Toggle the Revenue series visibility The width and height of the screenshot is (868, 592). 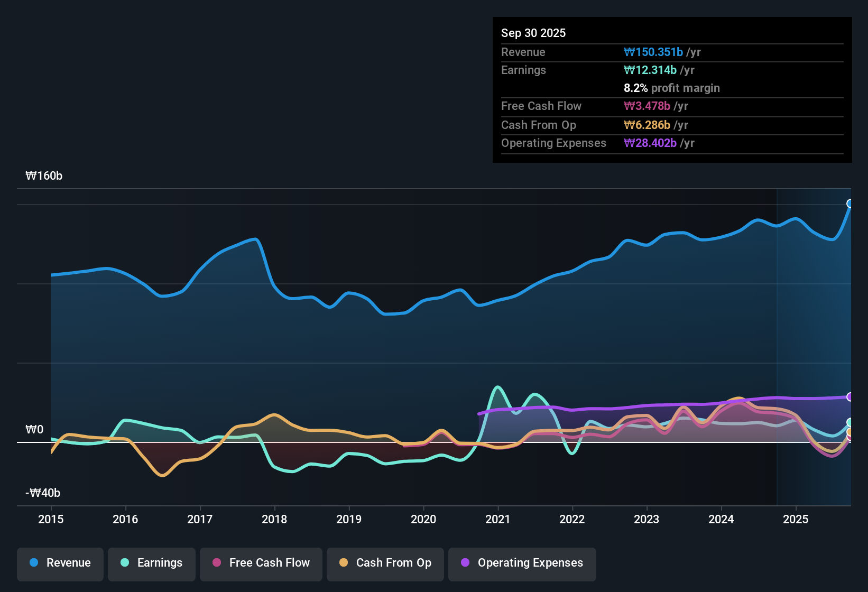pyautogui.click(x=60, y=563)
